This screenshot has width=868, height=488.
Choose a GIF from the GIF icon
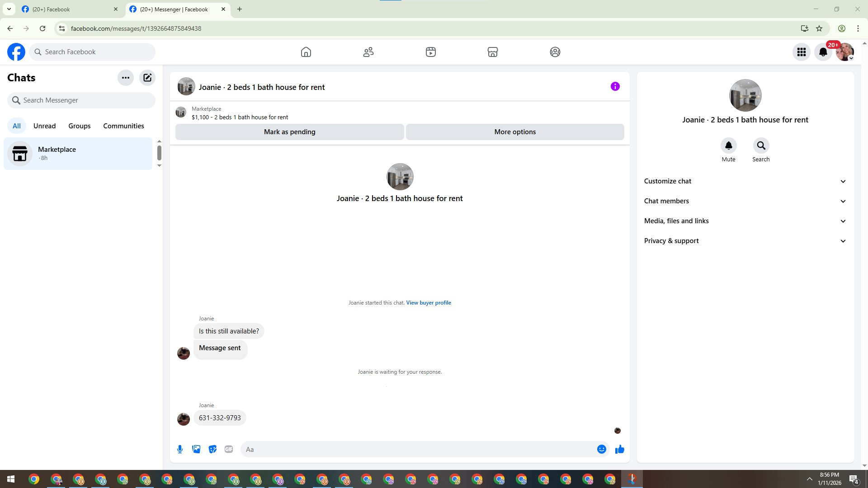tap(229, 449)
